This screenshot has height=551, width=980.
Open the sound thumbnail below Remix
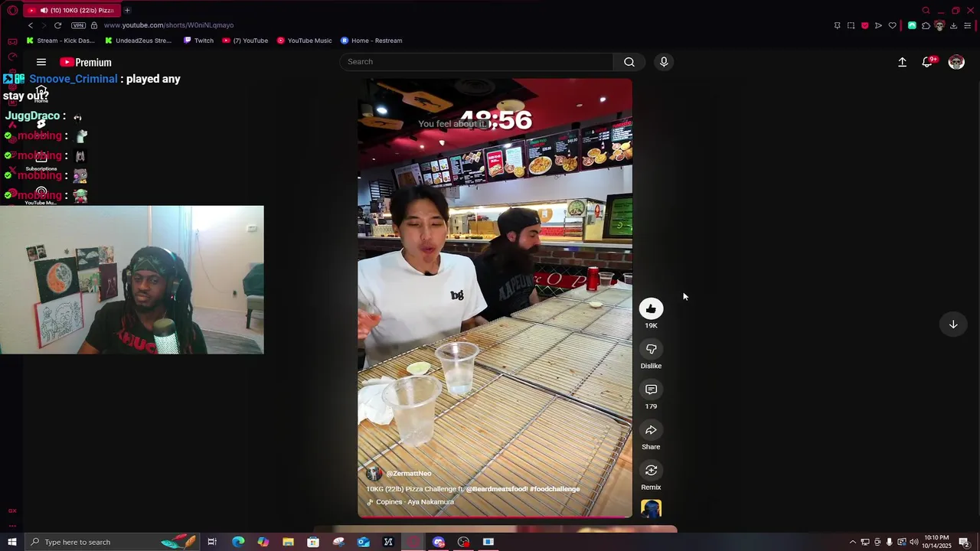[651, 509]
